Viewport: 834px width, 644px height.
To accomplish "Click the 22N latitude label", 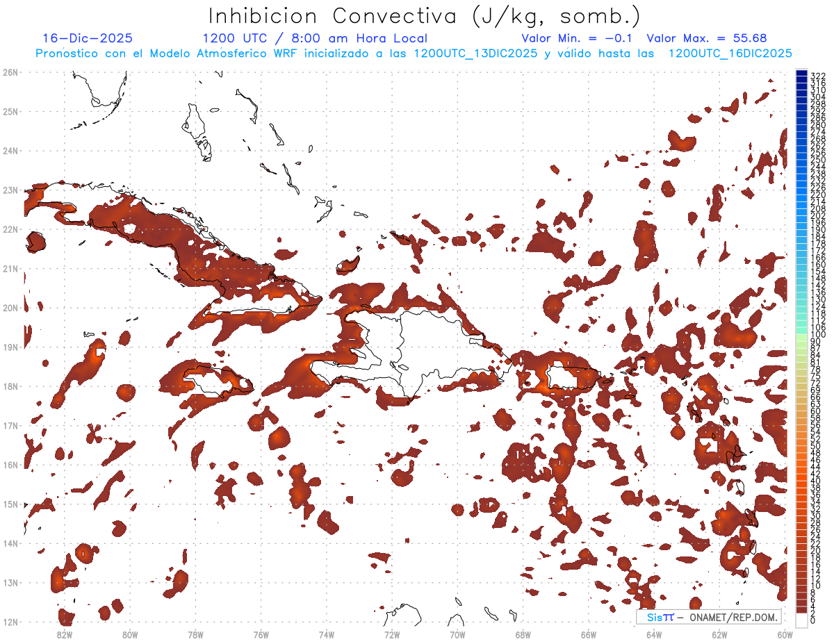I will pos(10,229).
